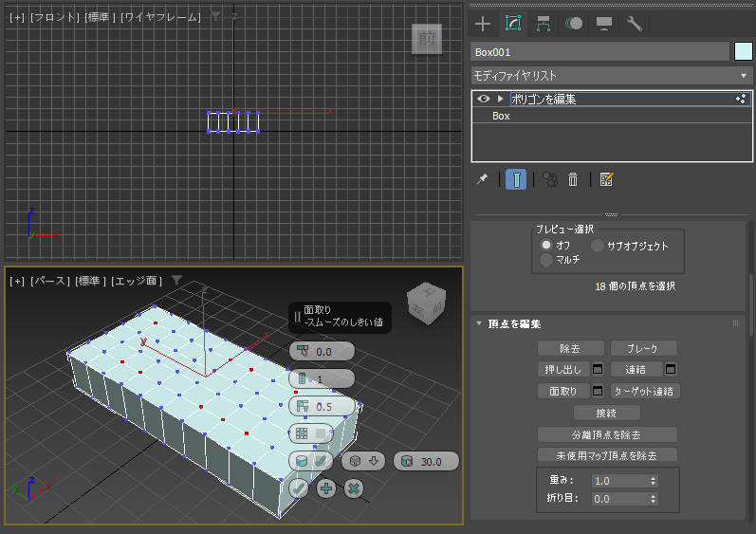Open front viewport [標準] menu

(x=101, y=17)
